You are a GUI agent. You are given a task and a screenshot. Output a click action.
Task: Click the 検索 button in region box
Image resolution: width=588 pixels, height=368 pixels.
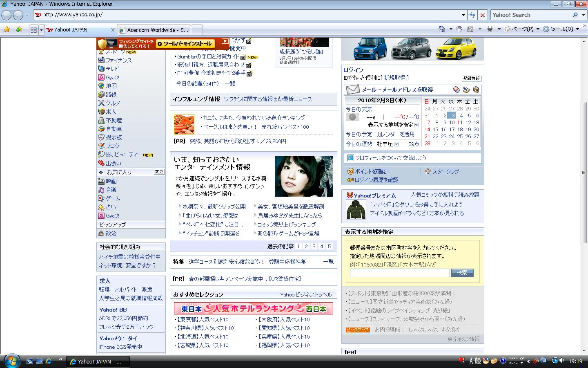coord(462,273)
